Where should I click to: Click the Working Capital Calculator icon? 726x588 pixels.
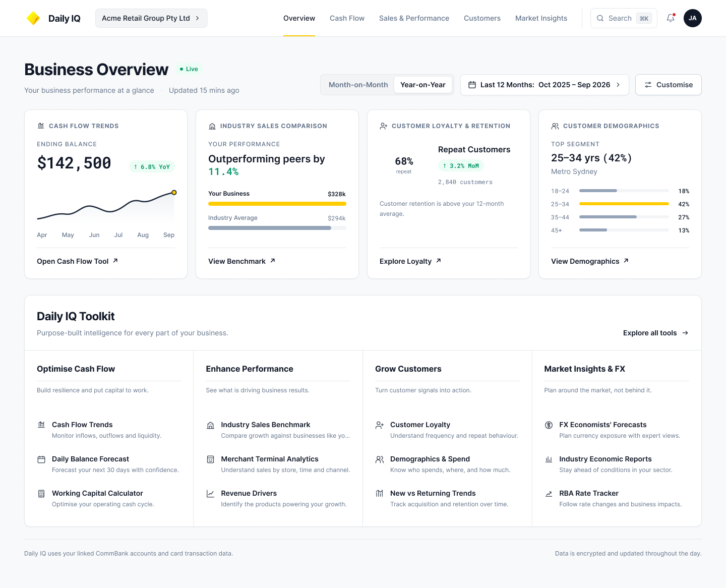[41, 494]
